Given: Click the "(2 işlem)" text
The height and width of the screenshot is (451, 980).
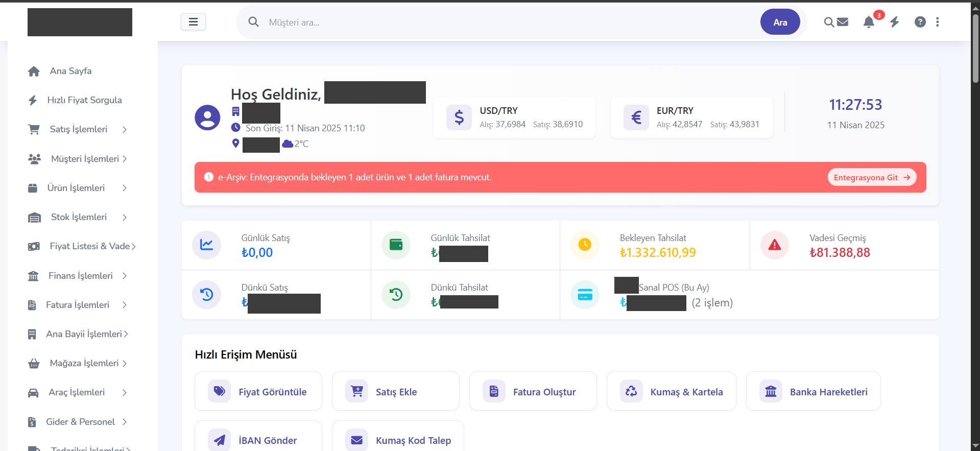Looking at the screenshot, I should pyautogui.click(x=712, y=303).
